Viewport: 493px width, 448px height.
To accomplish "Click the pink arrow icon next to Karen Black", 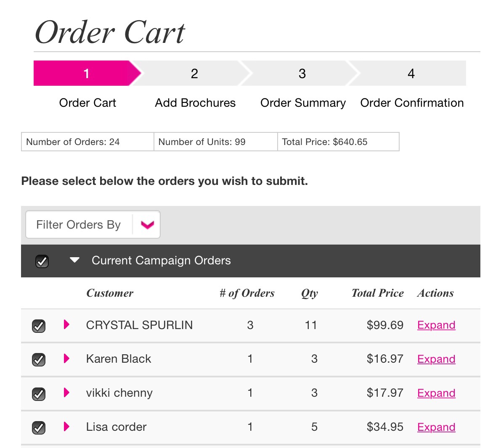I will 66,359.
